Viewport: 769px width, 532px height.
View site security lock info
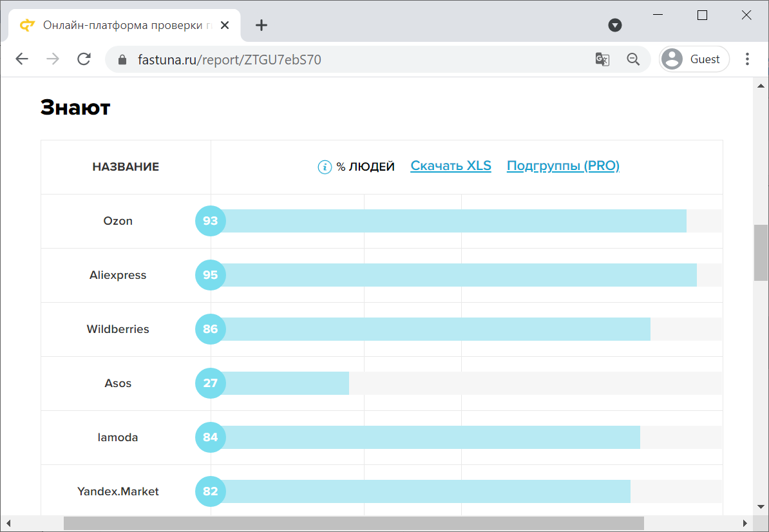click(x=122, y=60)
